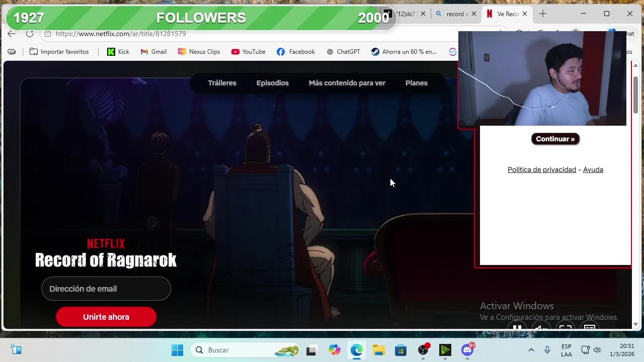Open Importar favoritos bookmark

pyautogui.click(x=59, y=52)
